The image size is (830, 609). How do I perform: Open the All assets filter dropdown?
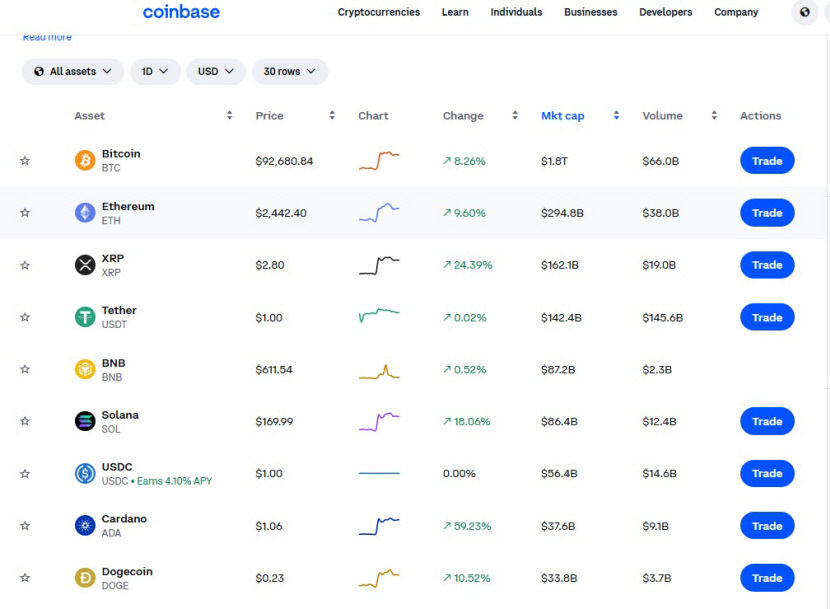[x=73, y=71]
